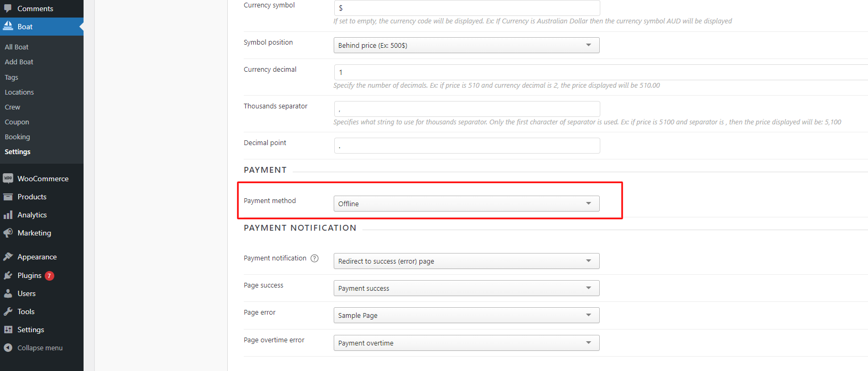Click the Boat menu icon
The width and height of the screenshot is (868, 371).
tap(8, 27)
